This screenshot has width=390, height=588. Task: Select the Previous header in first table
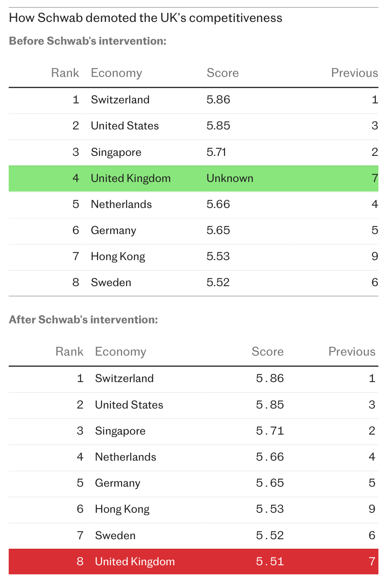click(x=354, y=73)
